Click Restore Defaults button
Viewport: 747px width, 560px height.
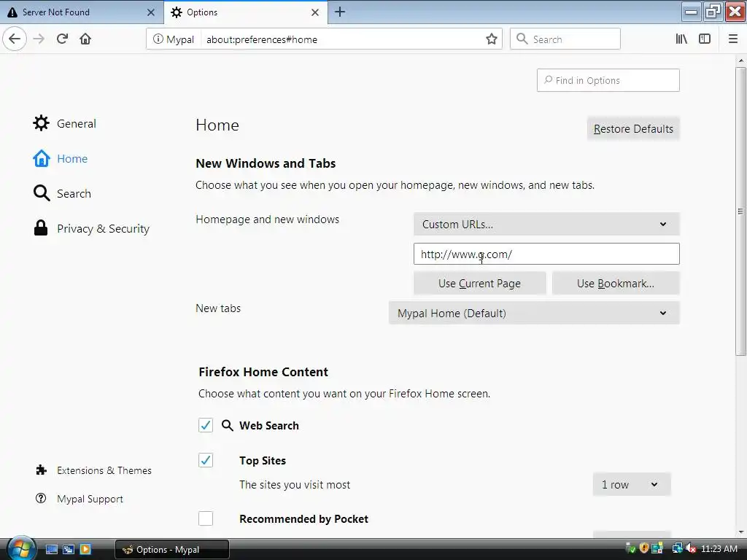(633, 129)
